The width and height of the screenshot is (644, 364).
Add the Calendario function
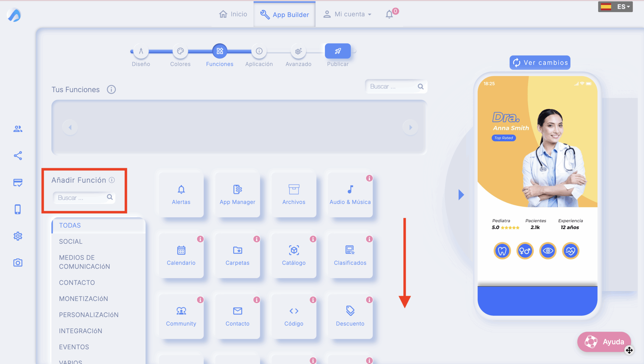[181, 256]
